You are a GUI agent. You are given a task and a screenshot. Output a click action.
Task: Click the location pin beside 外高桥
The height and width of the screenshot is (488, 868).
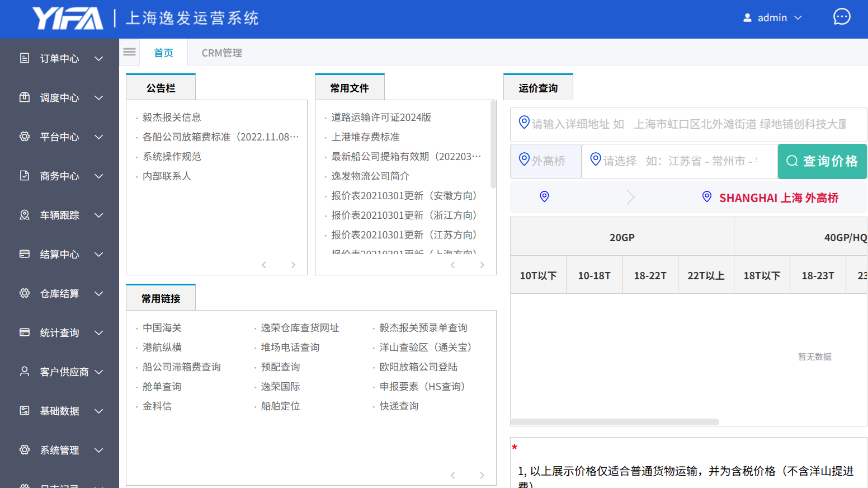[524, 159]
